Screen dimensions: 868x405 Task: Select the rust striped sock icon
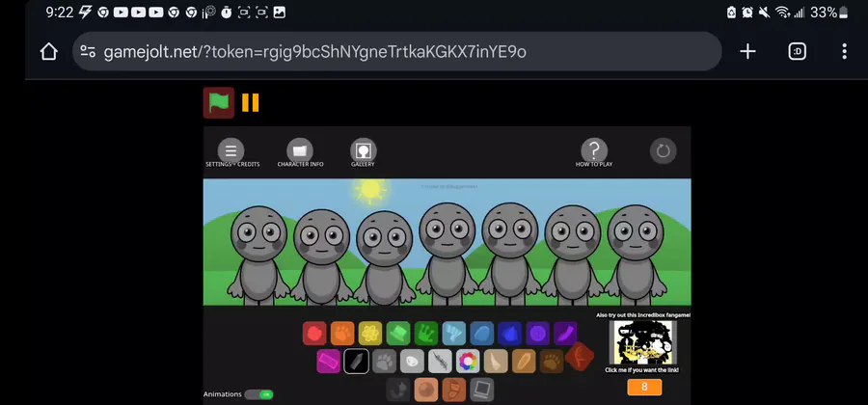coord(454,390)
